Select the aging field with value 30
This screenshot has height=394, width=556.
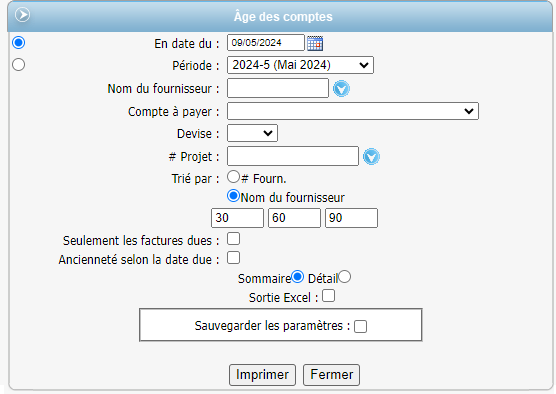pyautogui.click(x=237, y=218)
